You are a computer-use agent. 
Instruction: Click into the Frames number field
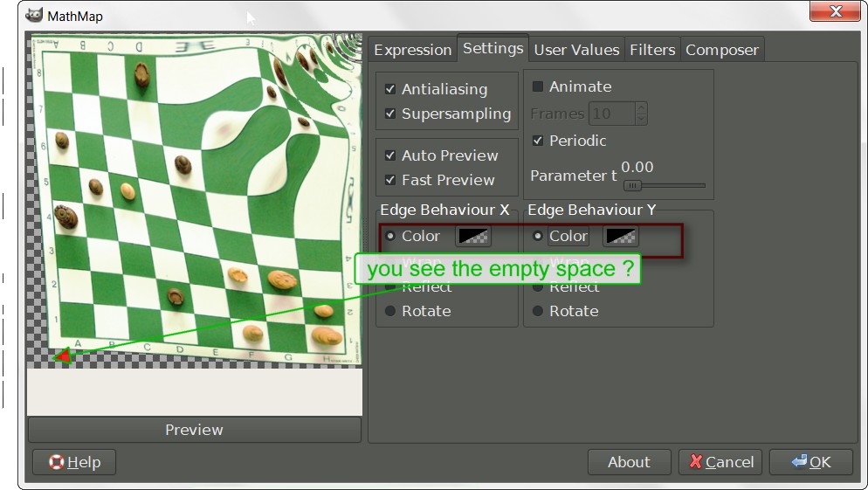611,114
